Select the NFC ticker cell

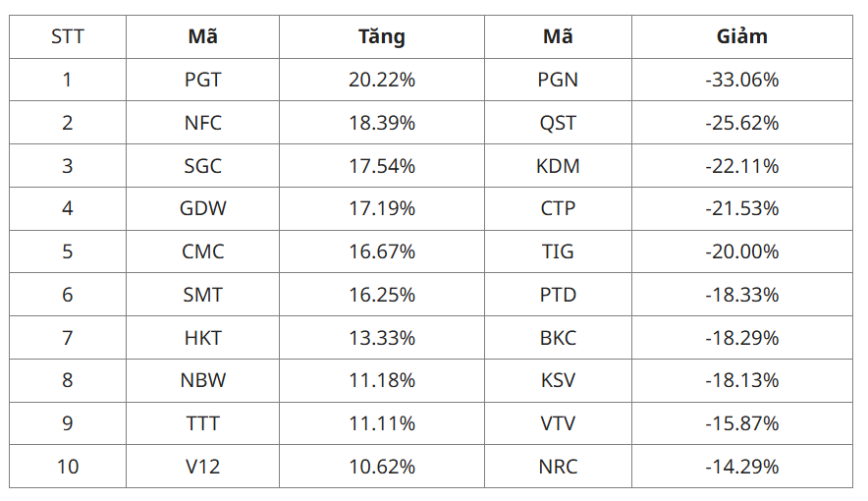point(202,123)
